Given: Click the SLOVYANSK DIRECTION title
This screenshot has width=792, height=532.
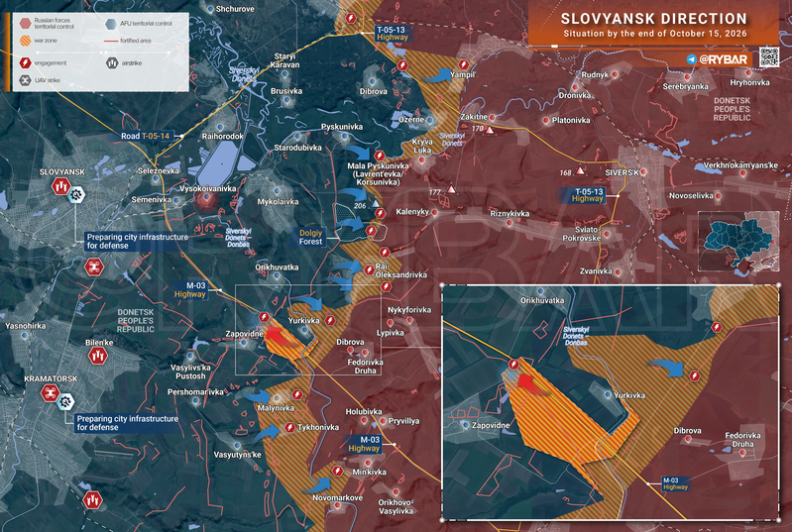Looking at the screenshot, I should (654, 19).
